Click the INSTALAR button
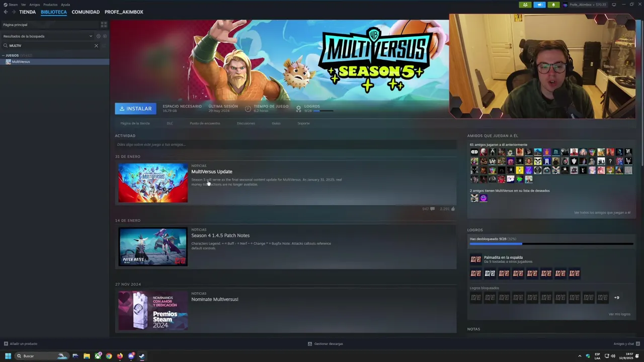Image resolution: width=644 pixels, height=362 pixels. click(135, 109)
